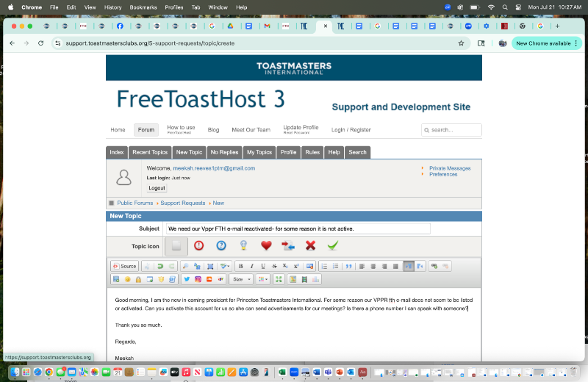
Task: Select the red exclamation topic icon
Action: click(198, 245)
